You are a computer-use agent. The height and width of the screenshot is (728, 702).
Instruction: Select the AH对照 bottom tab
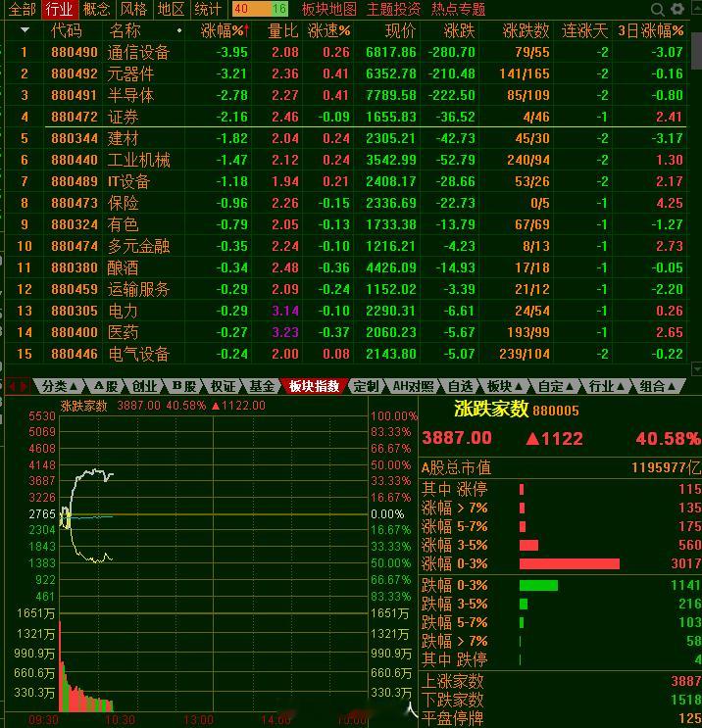tap(413, 386)
